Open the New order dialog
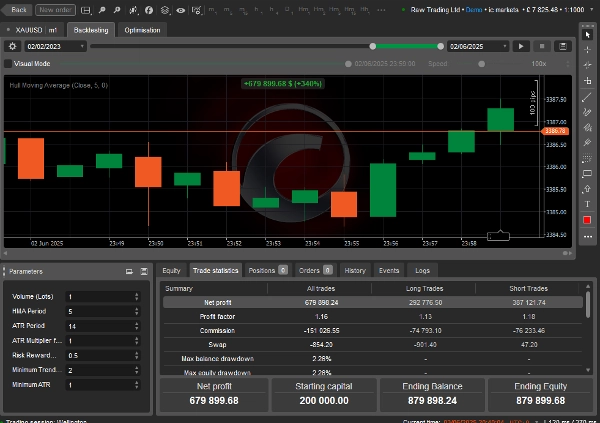The image size is (600, 423). click(x=55, y=10)
